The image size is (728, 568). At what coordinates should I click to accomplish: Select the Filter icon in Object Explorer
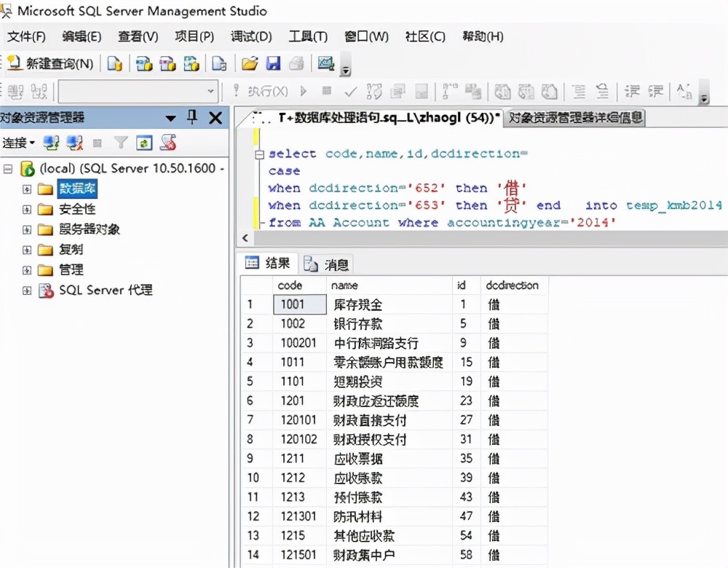120,143
